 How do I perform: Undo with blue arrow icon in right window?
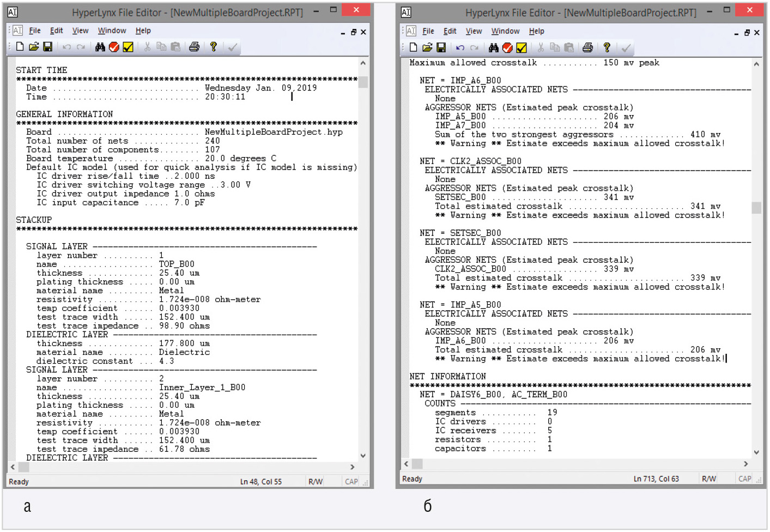(x=460, y=48)
